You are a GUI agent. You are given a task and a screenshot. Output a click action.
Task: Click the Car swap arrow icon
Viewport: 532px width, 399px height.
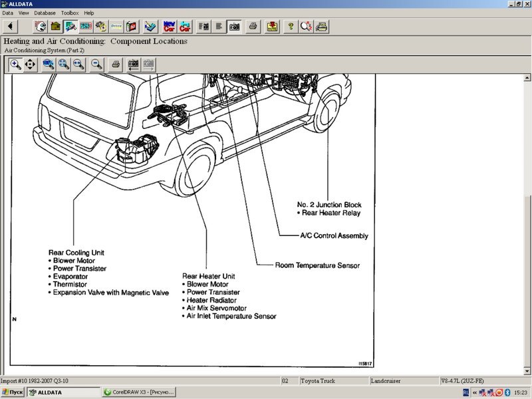click(185, 26)
